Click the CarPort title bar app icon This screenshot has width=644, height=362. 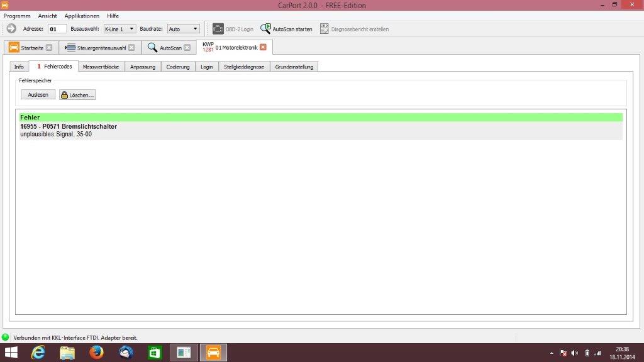click(x=4, y=5)
